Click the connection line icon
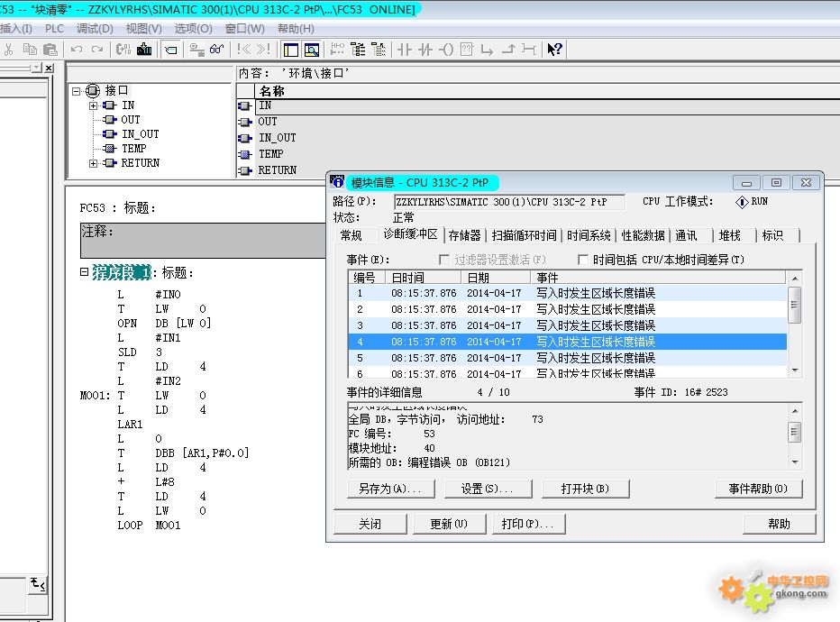The width and height of the screenshot is (840, 622). click(x=529, y=50)
